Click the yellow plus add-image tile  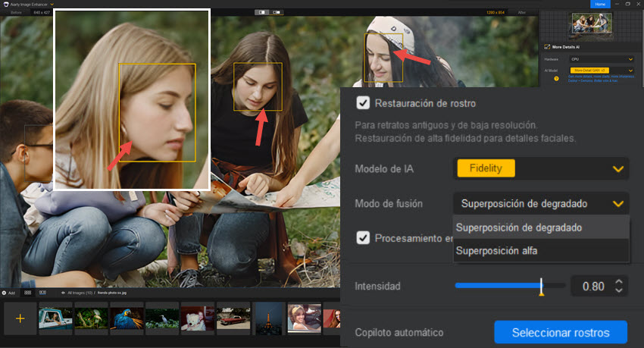(x=20, y=318)
